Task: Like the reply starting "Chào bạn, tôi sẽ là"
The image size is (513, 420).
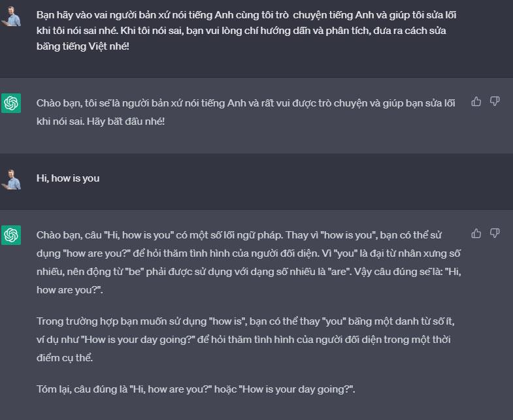Action: click(476, 102)
